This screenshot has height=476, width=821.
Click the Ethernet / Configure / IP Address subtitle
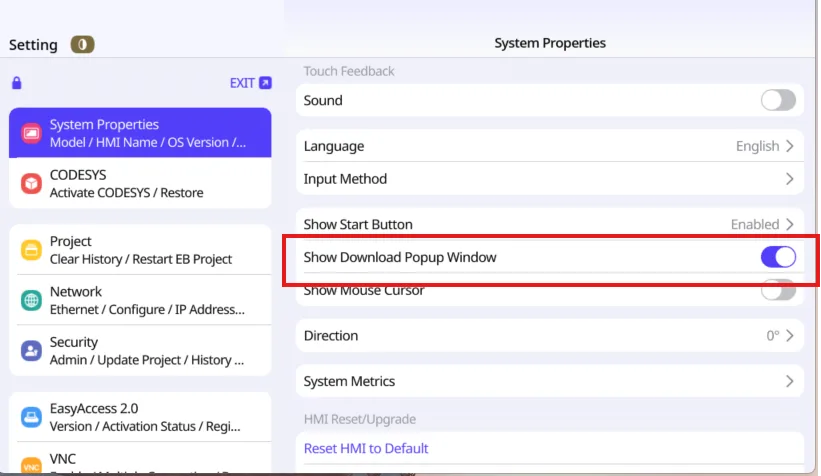click(x=147, y=309)
